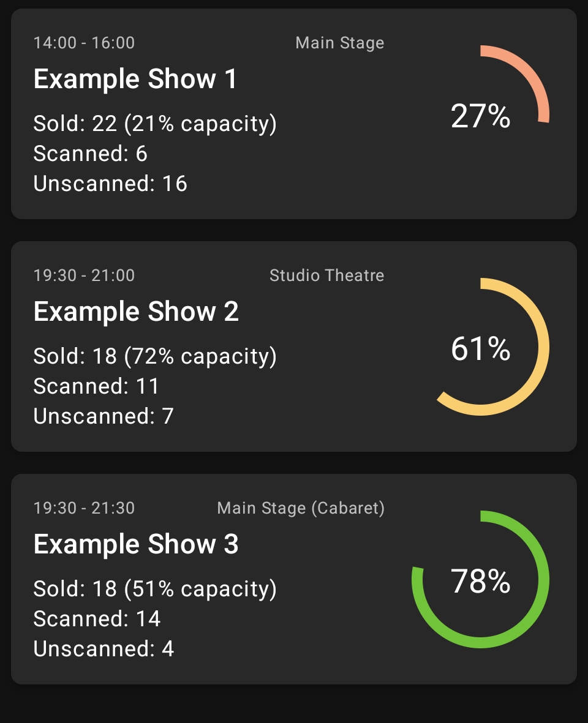Open the Example Show 1 title
The image size is (588, 723).
135,79
